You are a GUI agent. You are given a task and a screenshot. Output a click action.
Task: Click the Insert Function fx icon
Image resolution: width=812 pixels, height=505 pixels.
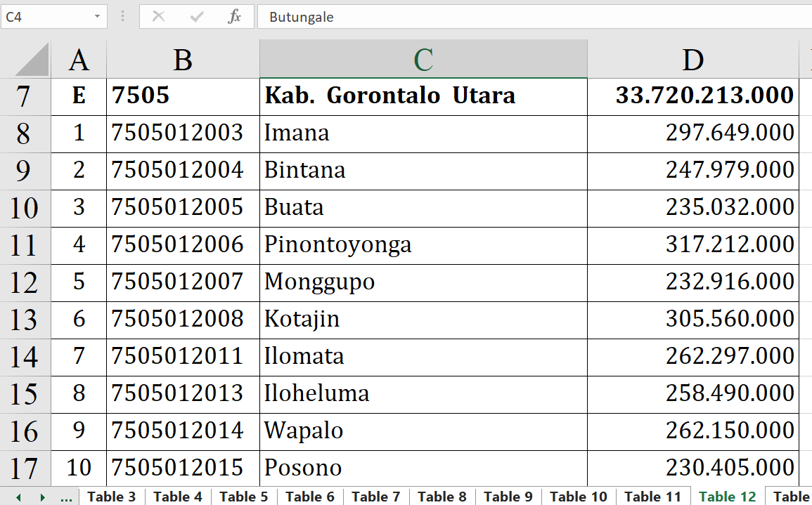coord(235,17)
